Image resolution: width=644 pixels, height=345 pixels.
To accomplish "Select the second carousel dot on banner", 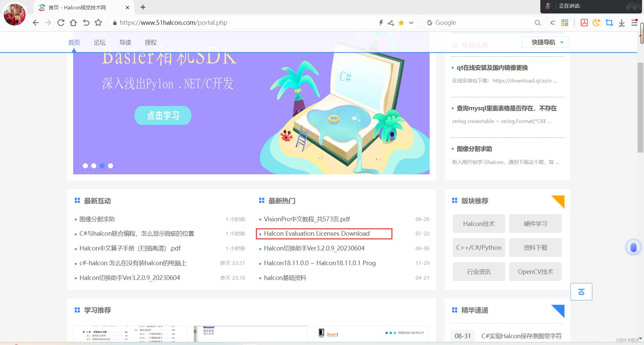I will [94, 166].
